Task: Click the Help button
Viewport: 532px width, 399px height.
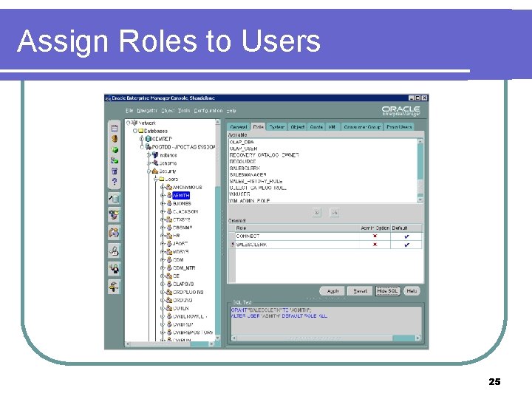Action: [x=412, y=291]
